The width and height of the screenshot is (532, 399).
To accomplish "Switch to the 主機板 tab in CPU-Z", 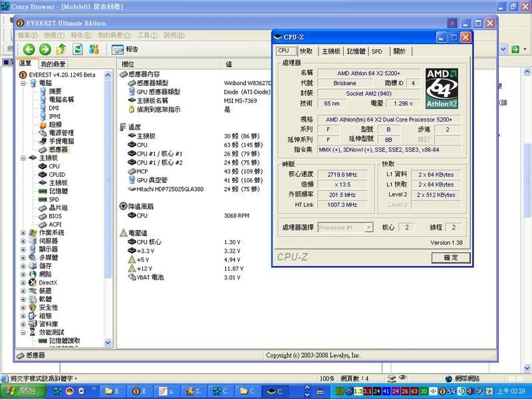I will point(331,51).
